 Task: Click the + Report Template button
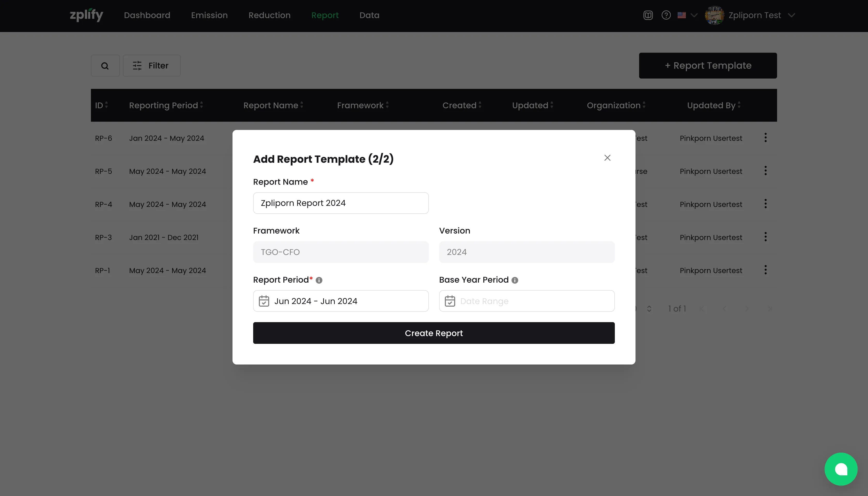708,65
